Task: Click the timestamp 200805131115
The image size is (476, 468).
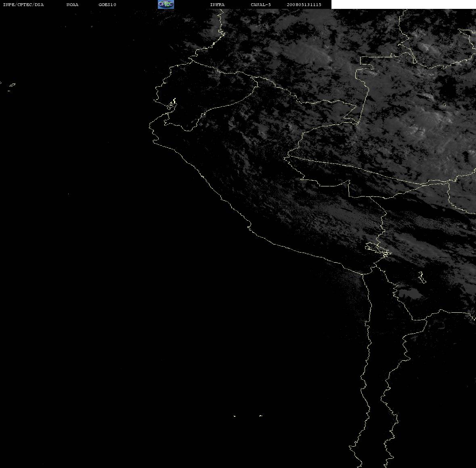Action: (304, 4)
